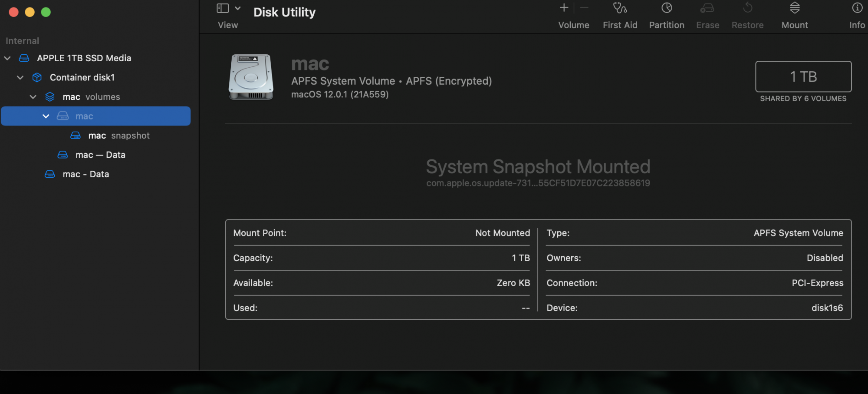Viewport: 868px width, 394px height.
Task: Select 'mac - Data' volume with hyphen
Action: point(86,174)
